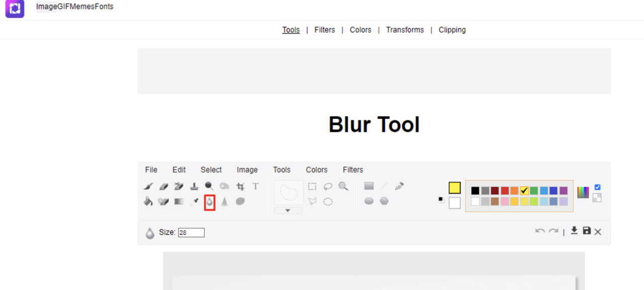Activate the Text tool

256,186
